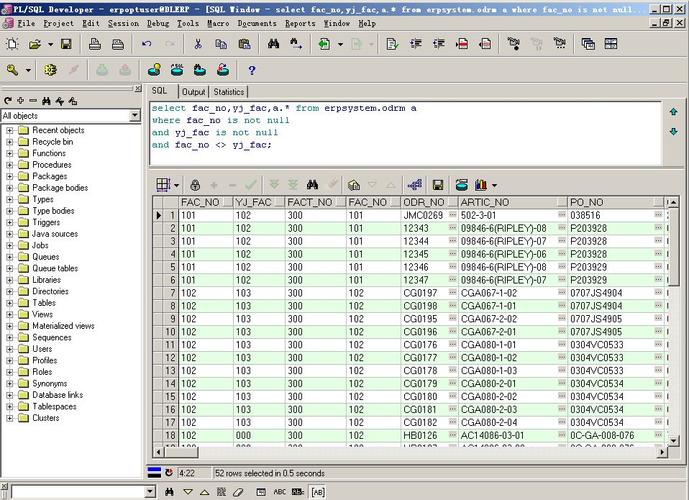Click the Find binoculars icon in main toolbar

tap(273, 44)
